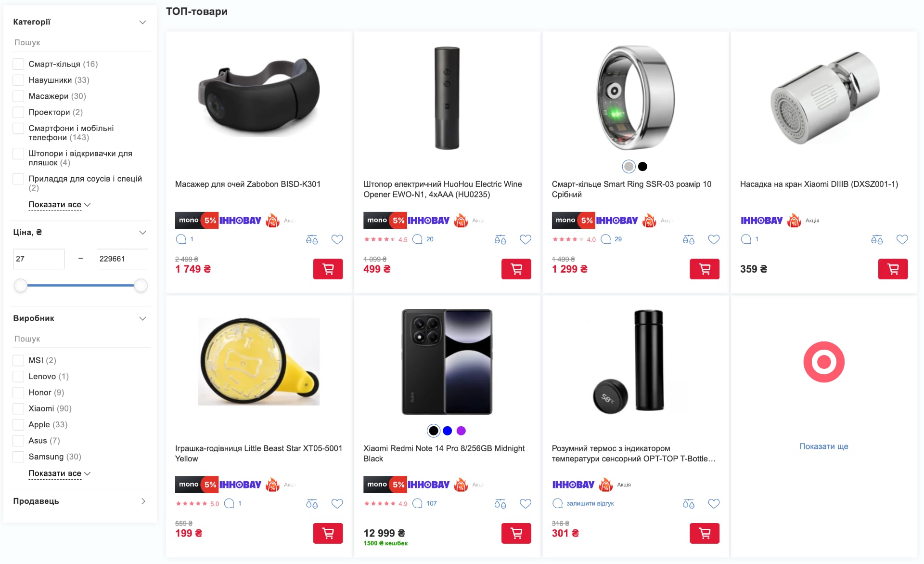924x564 pixels.
Task: Click the maximum price slider handle
Action: (141, 286)
